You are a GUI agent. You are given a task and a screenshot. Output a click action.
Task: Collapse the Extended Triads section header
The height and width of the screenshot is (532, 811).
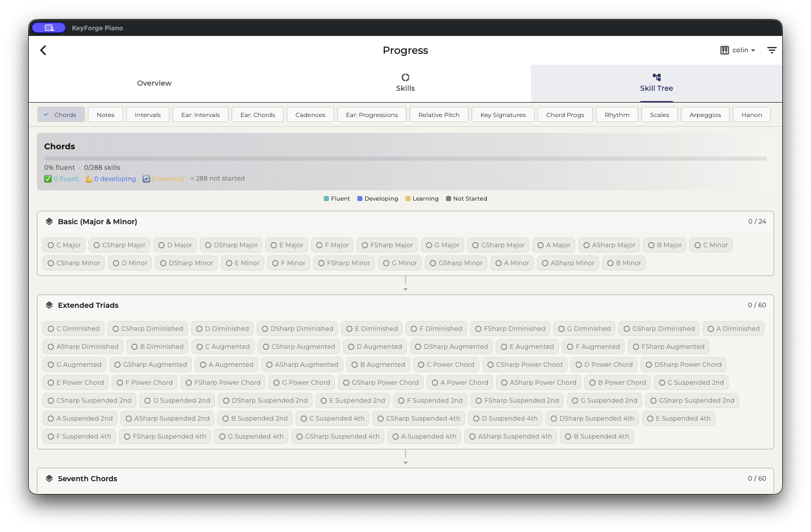[405, 305]
